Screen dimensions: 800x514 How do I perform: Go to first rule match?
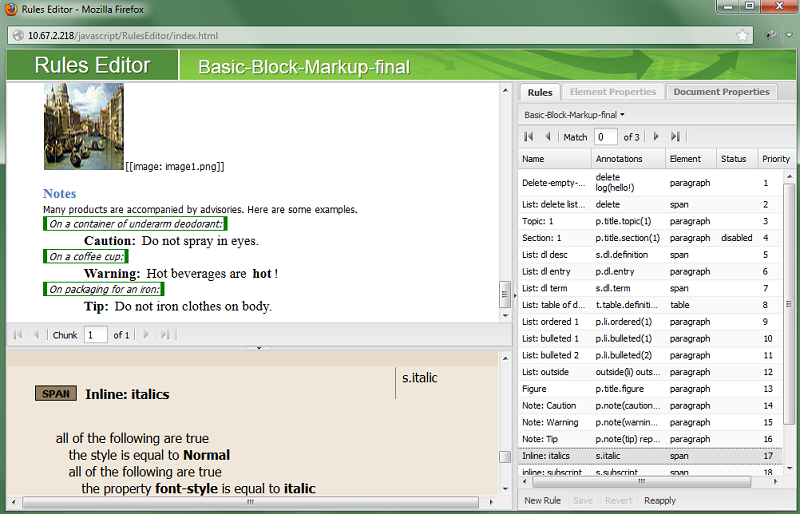[x=528, y=136]
